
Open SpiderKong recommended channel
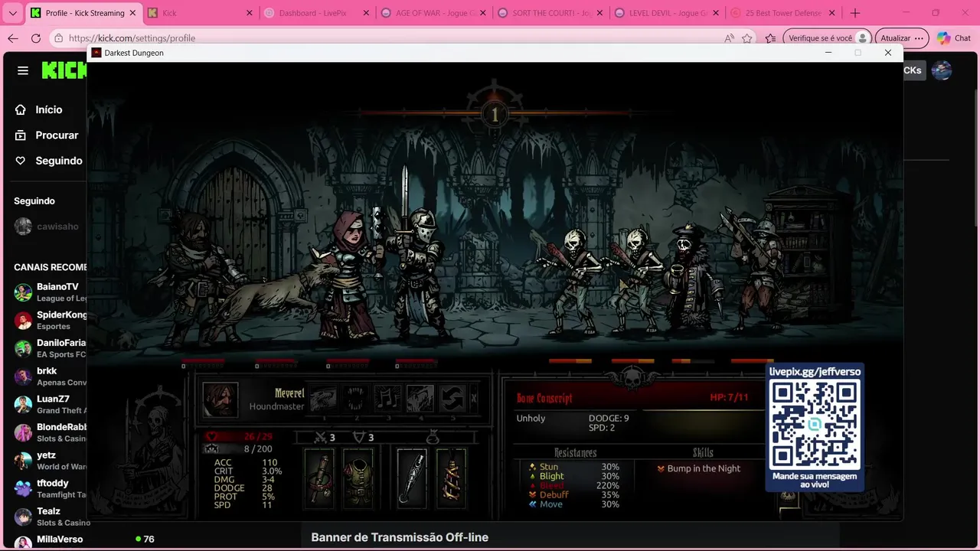(x=50, y=320)
